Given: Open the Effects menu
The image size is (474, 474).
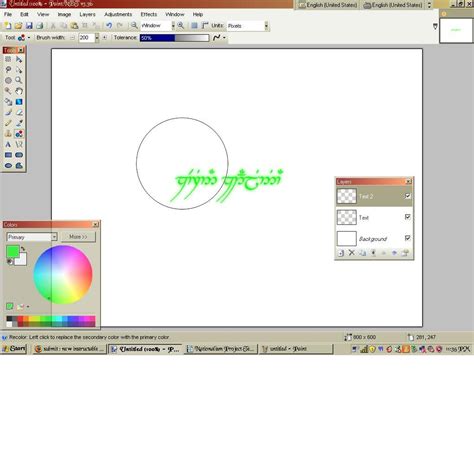Looking at the screenshot, I should click(149, 14).
